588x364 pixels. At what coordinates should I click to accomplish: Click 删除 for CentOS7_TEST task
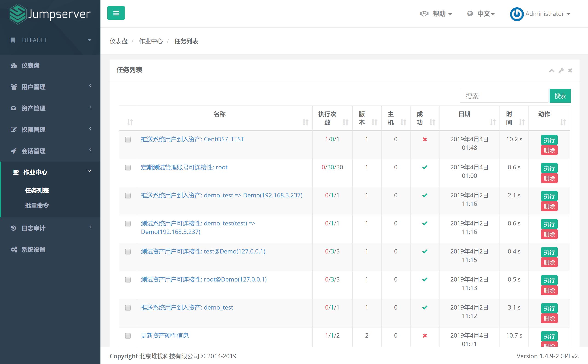click(549, 150)
